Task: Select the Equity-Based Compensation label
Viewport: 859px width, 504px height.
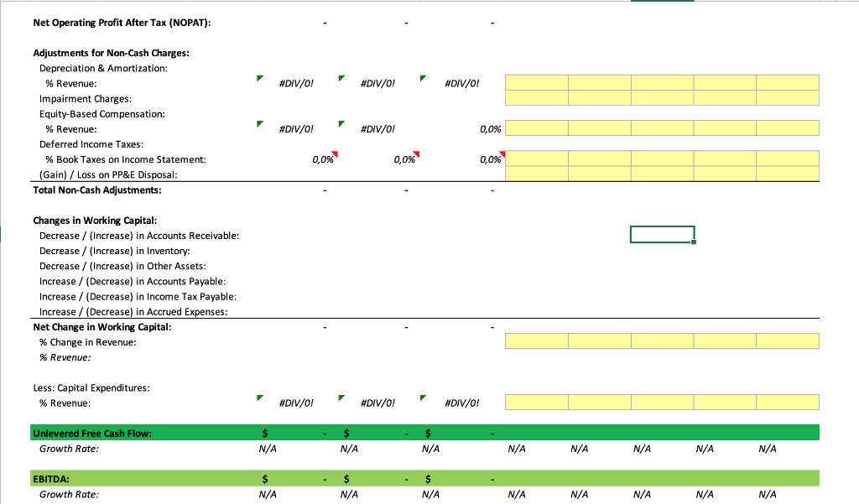Action: (x=102, y=114)
